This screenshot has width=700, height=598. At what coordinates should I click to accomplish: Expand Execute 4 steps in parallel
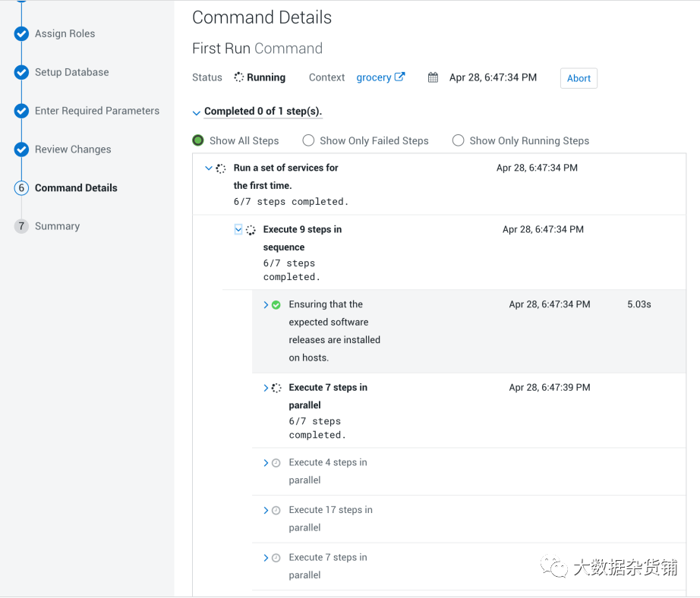pyautogui.click(x=266, y=463)
